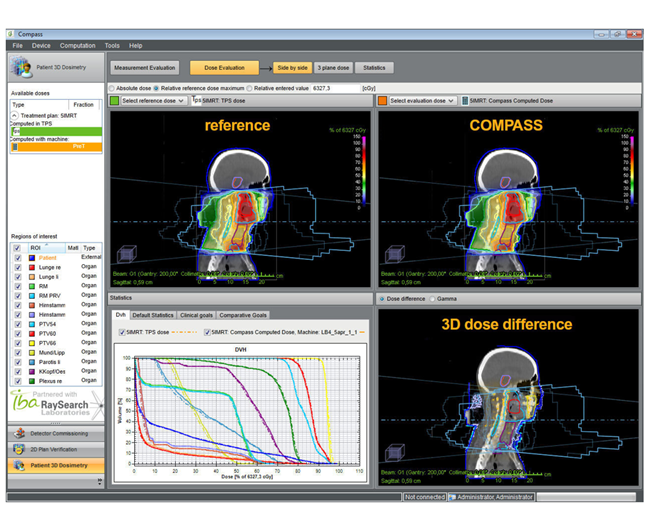Click the icon beside Compass Computed Dose label
The image size is (650, 530).
(x=465, y=101)
